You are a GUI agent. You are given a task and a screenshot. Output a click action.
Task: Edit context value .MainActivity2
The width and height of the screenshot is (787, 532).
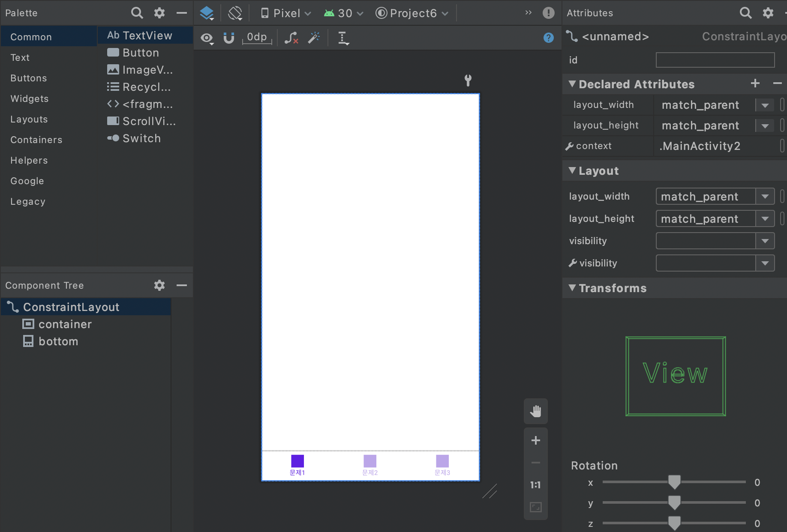click(x=715, y=146)
